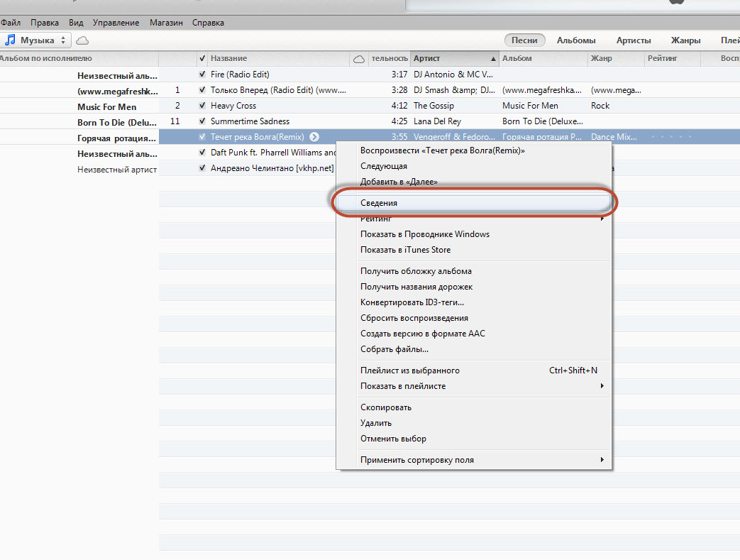The image size is (740, 560).
Task: Open the Справка menu
Action: click(x=208, y=23)
